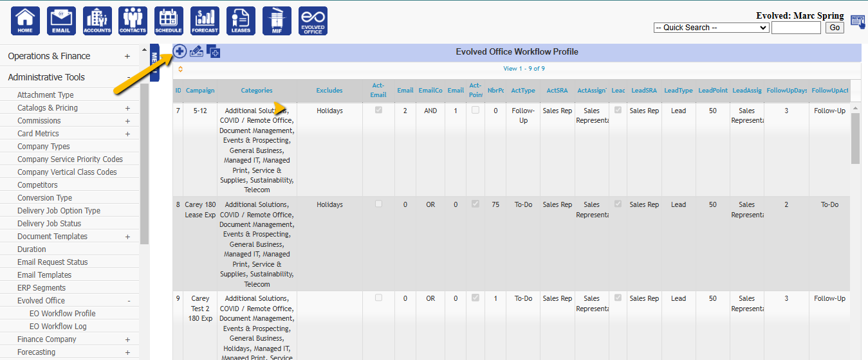Toggle Act-Email checkbox in Carey Test 2 row

(x=378, y=298)
